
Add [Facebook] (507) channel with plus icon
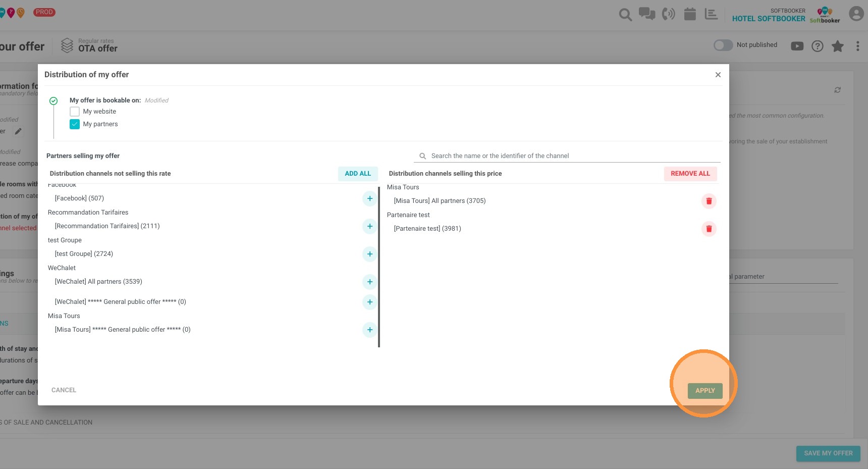coord(370,198)
